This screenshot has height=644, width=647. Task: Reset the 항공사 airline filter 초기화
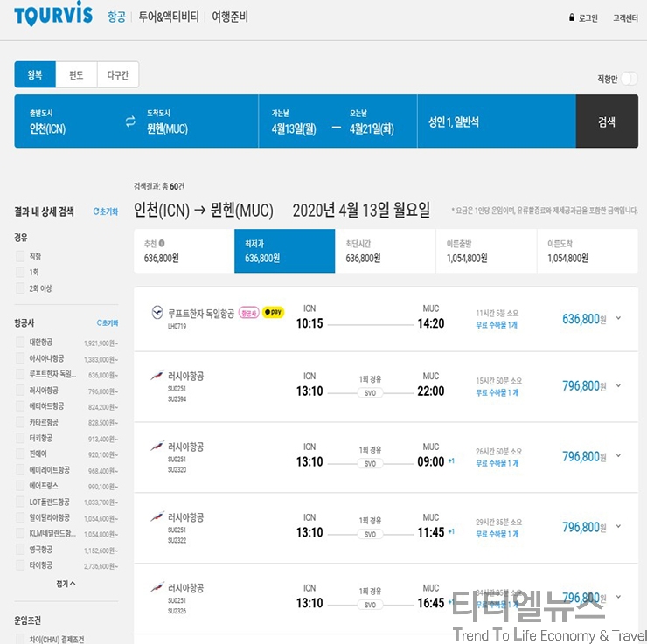pyautogui.click(x=108, y=322)
